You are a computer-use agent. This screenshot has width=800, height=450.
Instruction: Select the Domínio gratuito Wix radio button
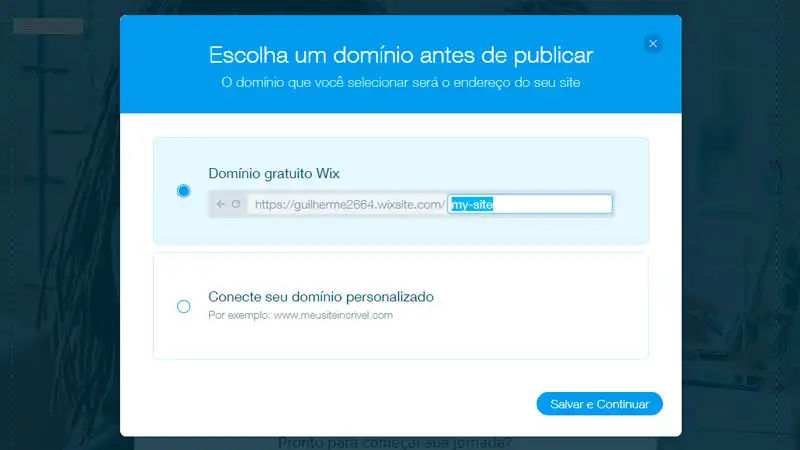[x=184, y=191]
